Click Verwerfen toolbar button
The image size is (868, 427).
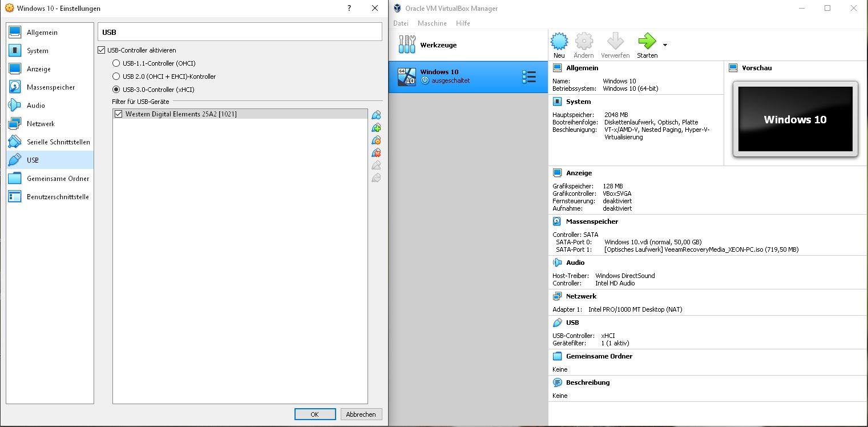coord(615,46)
